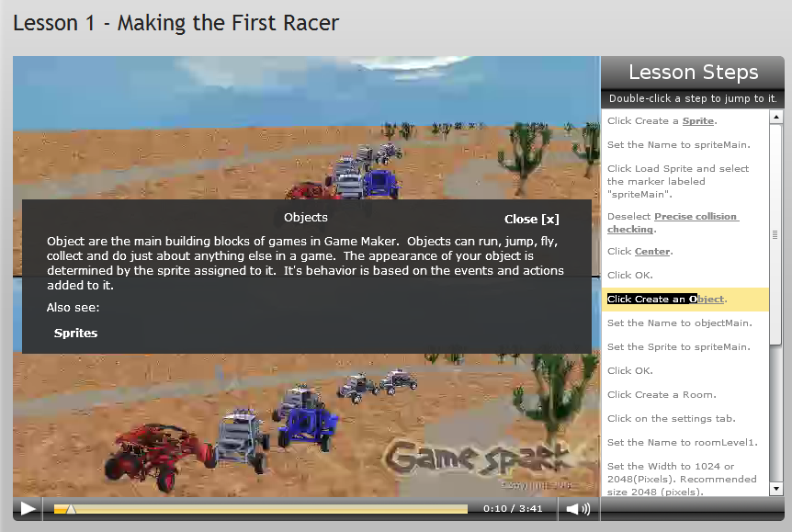The height and width of the screenshot is (532, 792).
Task: Click the 0:10 / 3:41 time display
Action: coord(513,509)
